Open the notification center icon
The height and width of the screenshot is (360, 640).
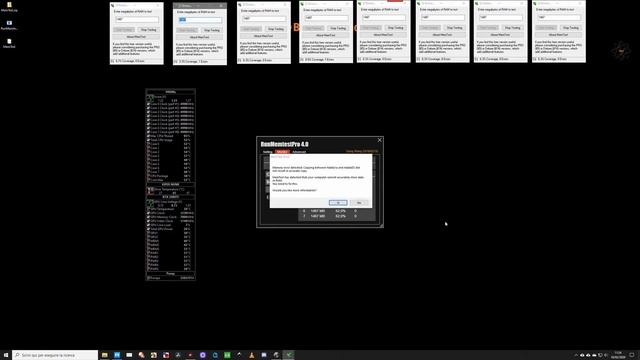click(x=632, y=355)
